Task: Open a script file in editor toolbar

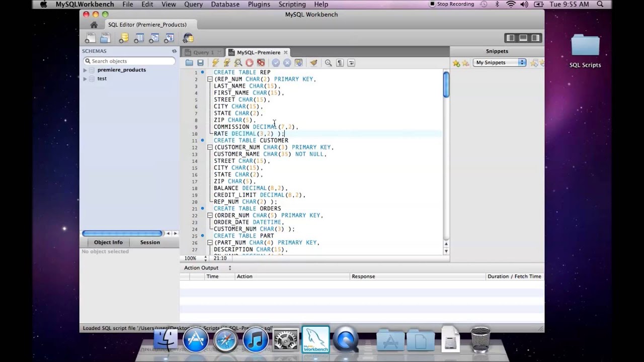Action: pyautogui.click(x=189, y=63)
